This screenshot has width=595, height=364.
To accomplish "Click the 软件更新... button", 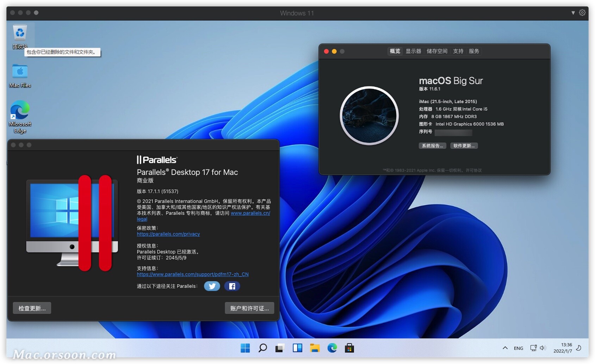I will point(464,146).
